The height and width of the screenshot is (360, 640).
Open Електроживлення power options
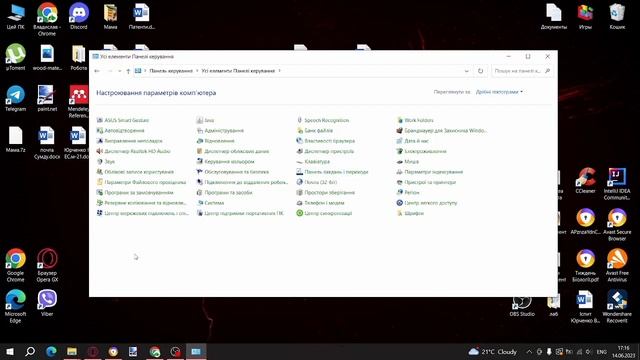coord(422,151)
